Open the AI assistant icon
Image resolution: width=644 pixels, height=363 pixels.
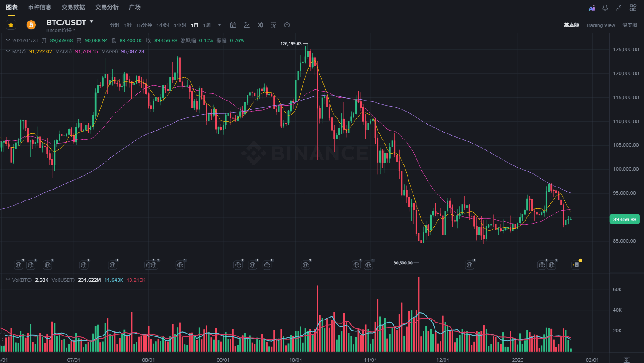click(592, 8)
